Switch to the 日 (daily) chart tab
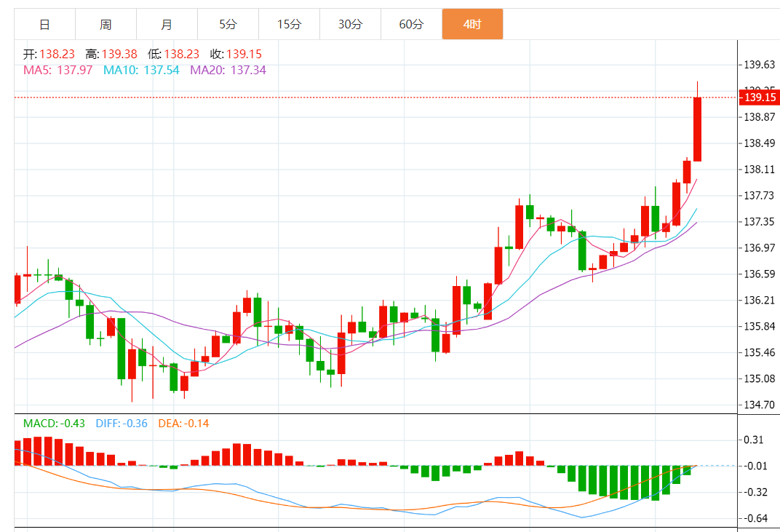The width and height of the screenshot is (780, 532). point(45,24)
